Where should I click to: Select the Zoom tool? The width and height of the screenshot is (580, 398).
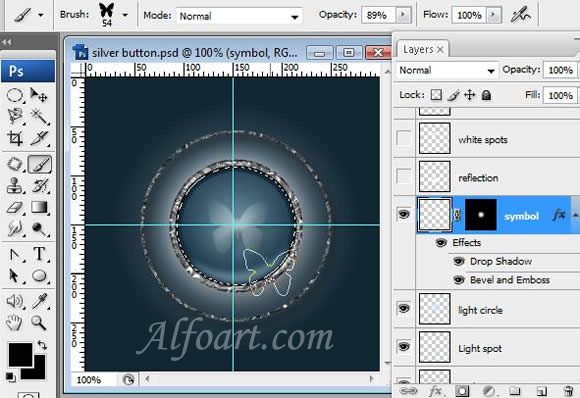pyautogui.click(x=39, y=323)
